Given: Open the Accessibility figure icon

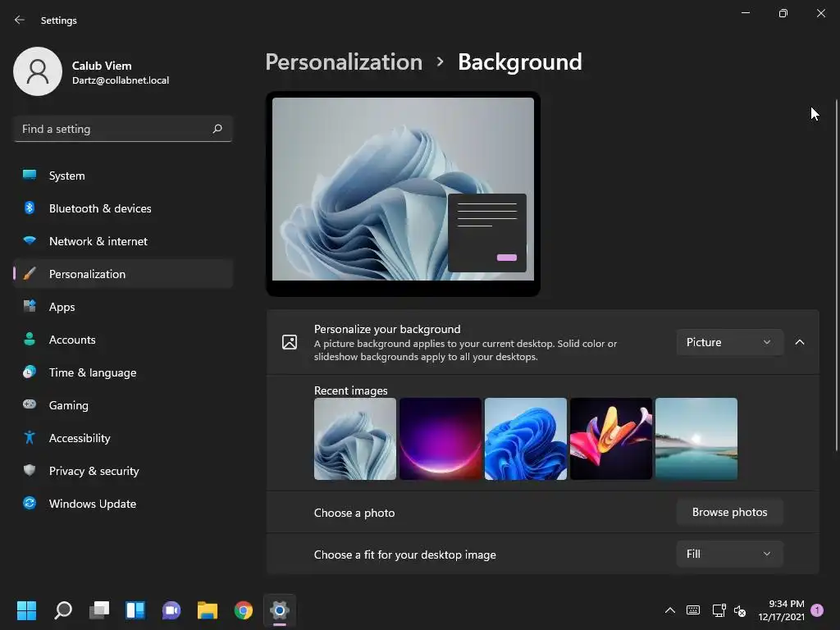Looking at the screenshot, I should click(30, 437).
